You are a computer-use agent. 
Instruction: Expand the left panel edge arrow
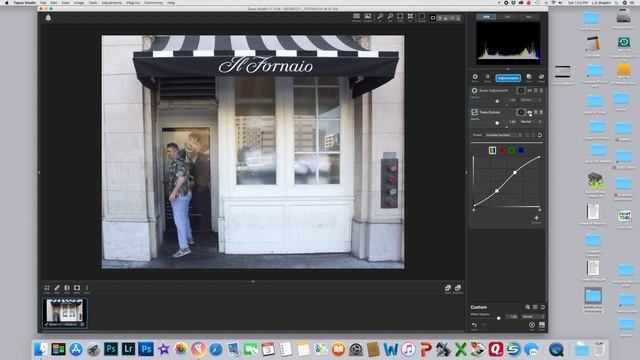39,172
